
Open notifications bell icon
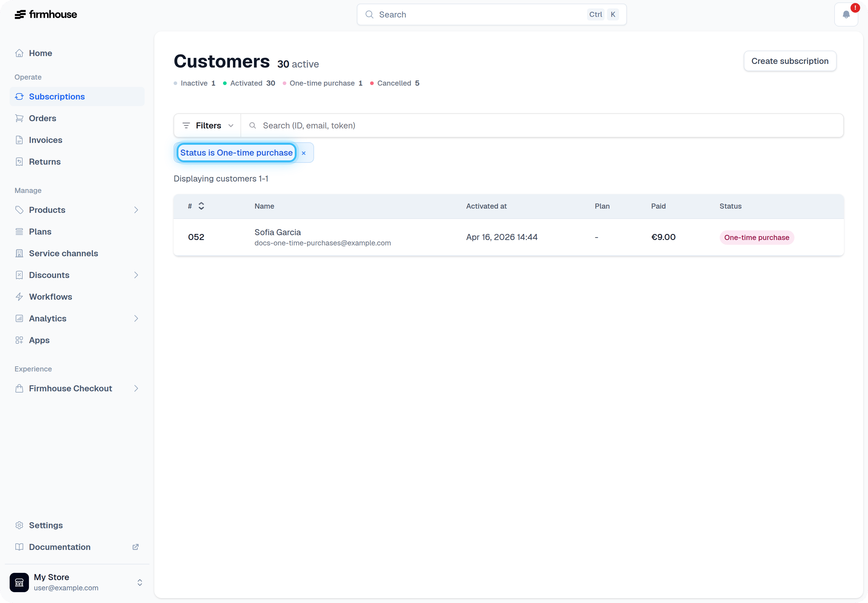(846, 14)
